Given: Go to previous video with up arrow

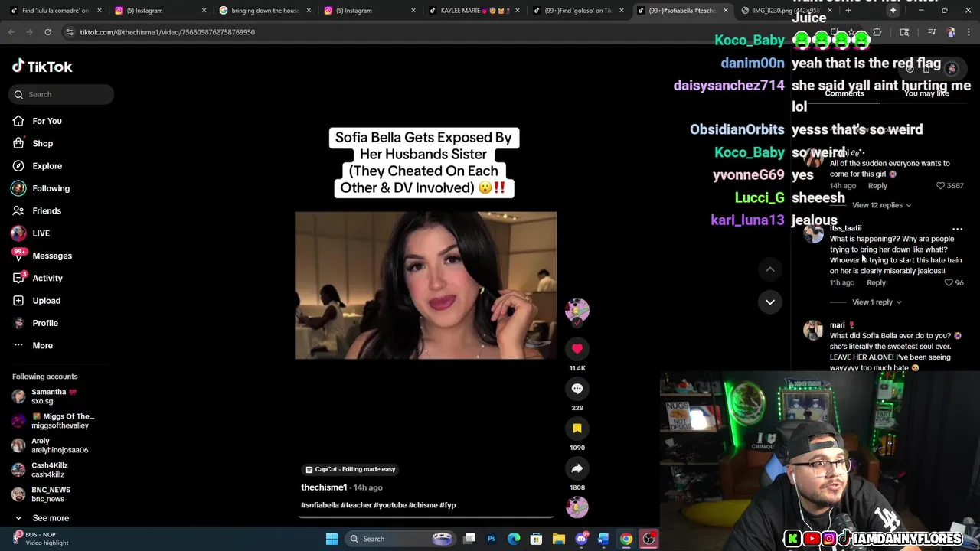Looking at the screenshot, I should (770, 269).
